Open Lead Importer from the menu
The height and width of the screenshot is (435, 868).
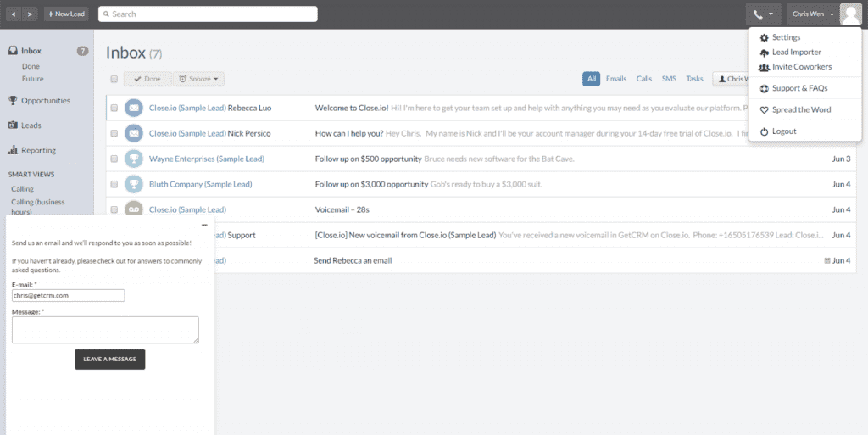pyautogui.click(x=797, y=52)
